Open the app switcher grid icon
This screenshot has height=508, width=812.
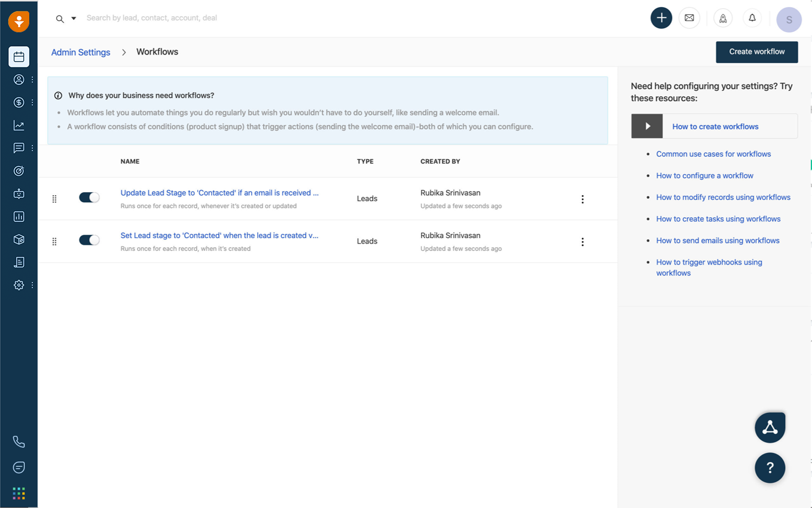[x=19, y=493]
